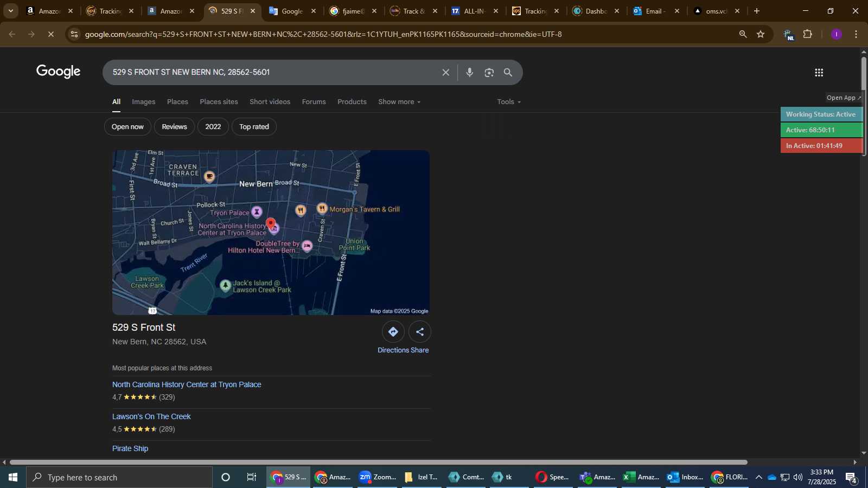Select the Places sites tab

pyautogui.click(x=219, y=102)
